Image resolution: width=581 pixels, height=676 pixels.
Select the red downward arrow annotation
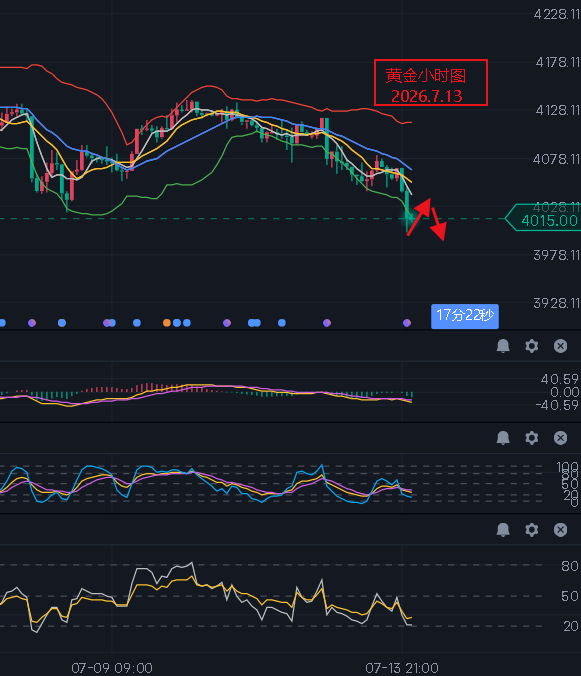[x=437, y=224]
